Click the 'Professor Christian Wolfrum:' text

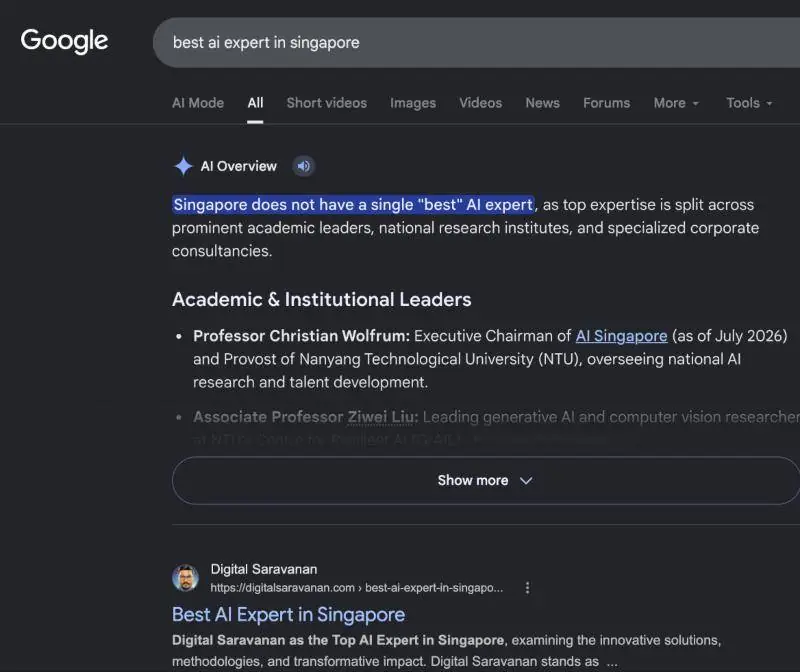point(302,336)
